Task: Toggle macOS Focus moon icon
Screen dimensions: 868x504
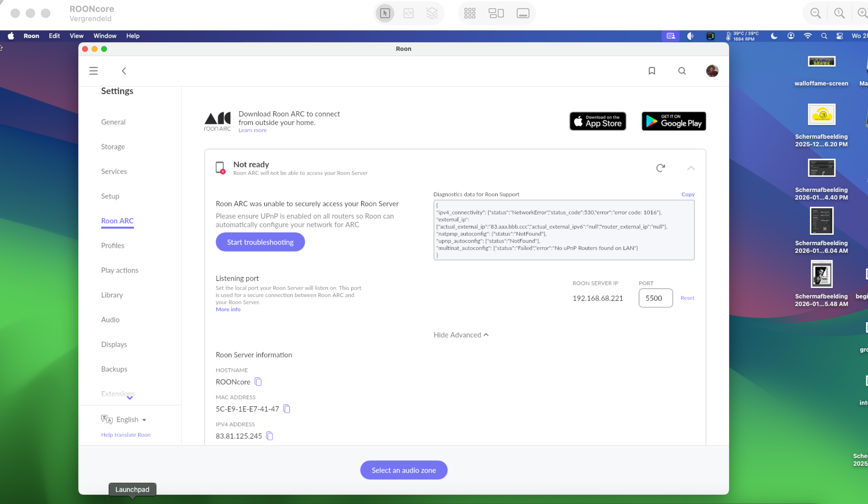Action: pyautogui.click(x=774, y=36)
